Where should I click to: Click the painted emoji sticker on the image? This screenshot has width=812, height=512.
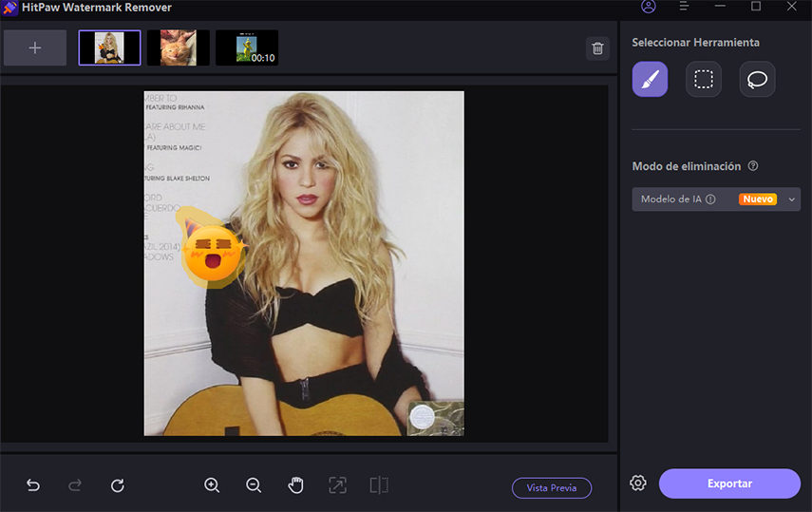[212, 250]
